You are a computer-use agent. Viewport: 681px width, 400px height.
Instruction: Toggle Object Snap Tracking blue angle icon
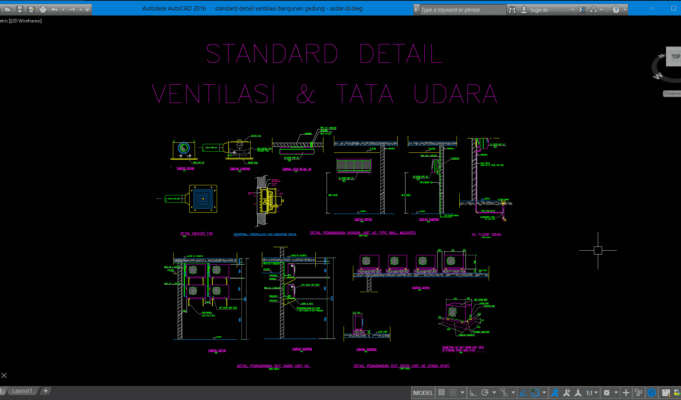523,393
